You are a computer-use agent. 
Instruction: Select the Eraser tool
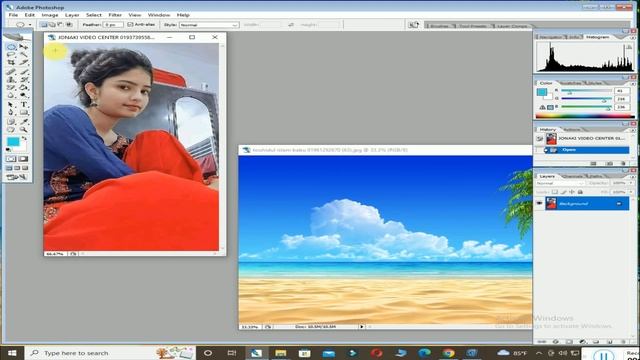click(x=11, y=87)
